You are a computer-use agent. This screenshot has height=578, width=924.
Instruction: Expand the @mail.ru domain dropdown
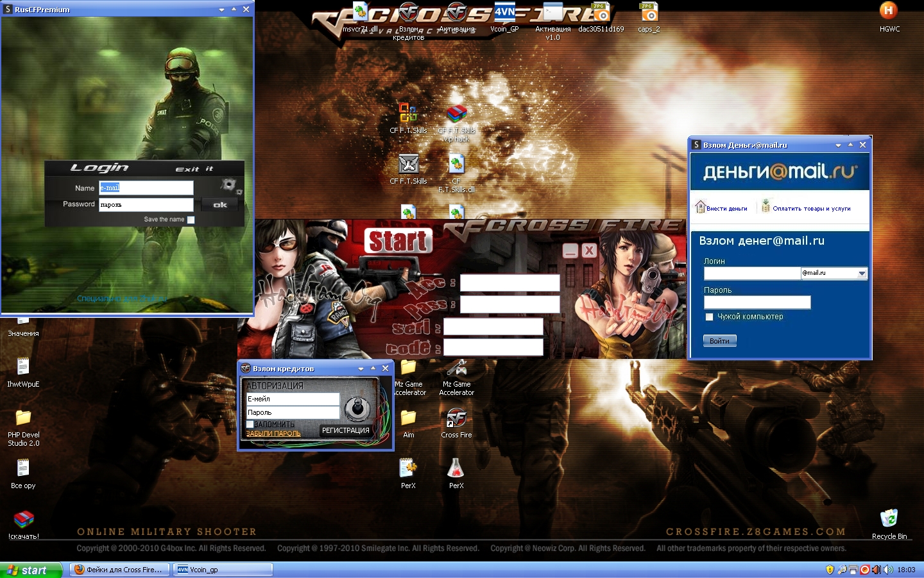(x=862, y=274)
